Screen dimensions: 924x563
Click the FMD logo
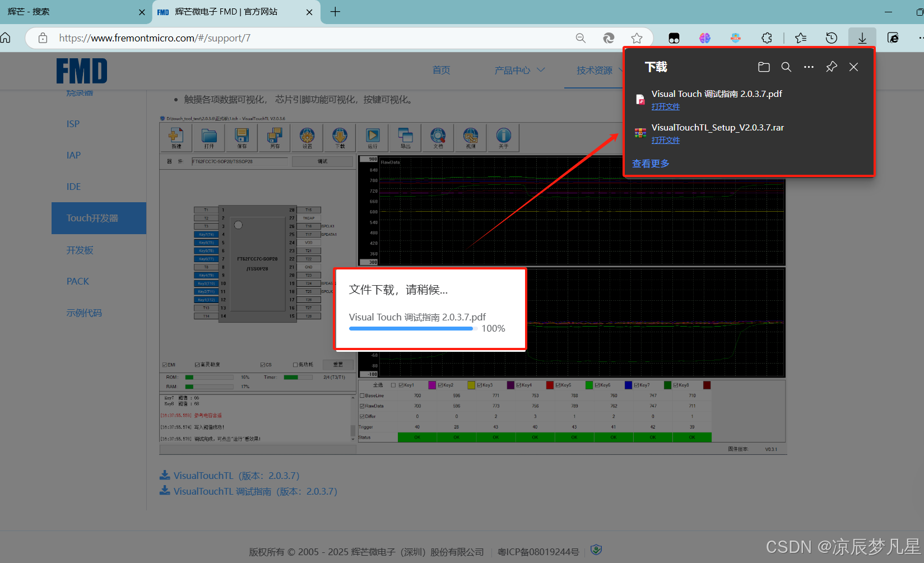tap(82, 71)
